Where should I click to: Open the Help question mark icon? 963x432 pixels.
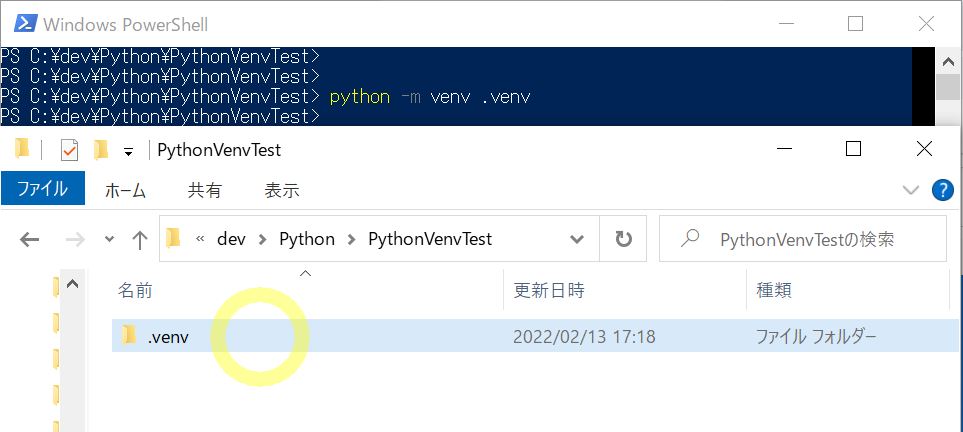click(943, 190)
